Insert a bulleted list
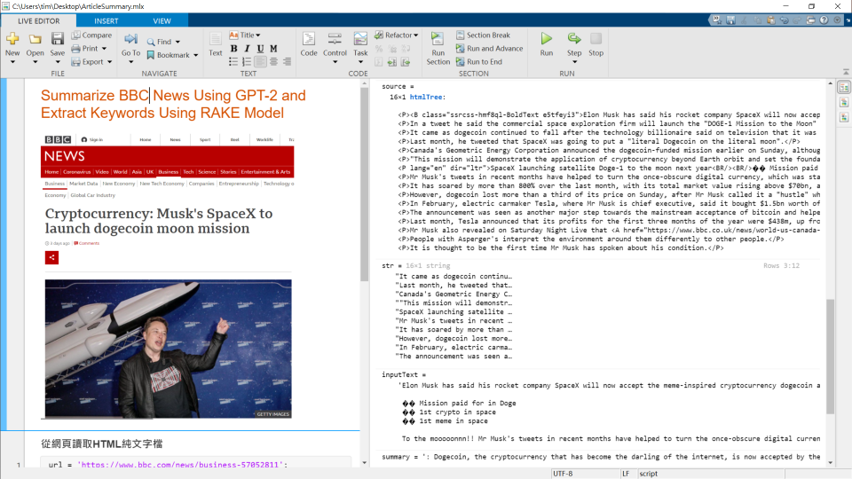 pos(234,62)
